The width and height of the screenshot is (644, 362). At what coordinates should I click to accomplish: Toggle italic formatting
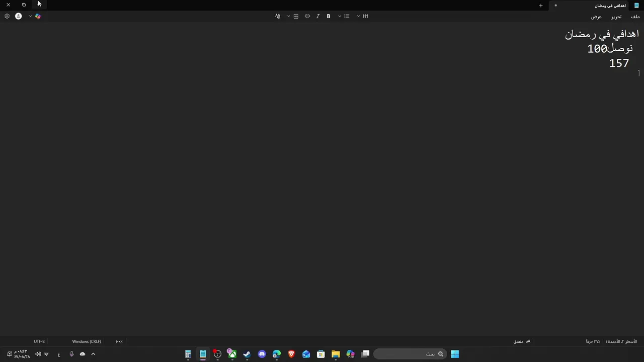pos(317,16)
